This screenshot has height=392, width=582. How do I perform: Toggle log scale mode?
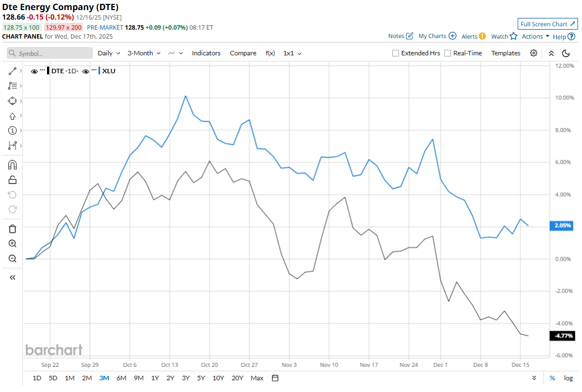point(568,378)
